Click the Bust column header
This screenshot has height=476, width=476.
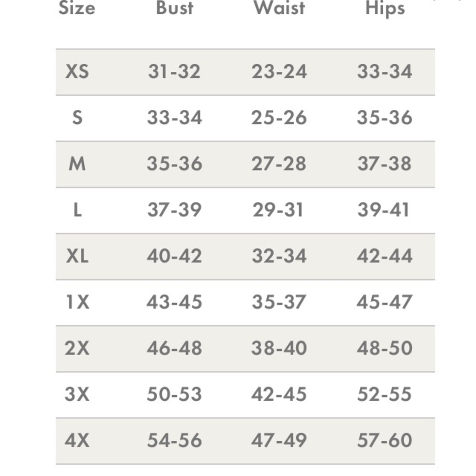175,8
